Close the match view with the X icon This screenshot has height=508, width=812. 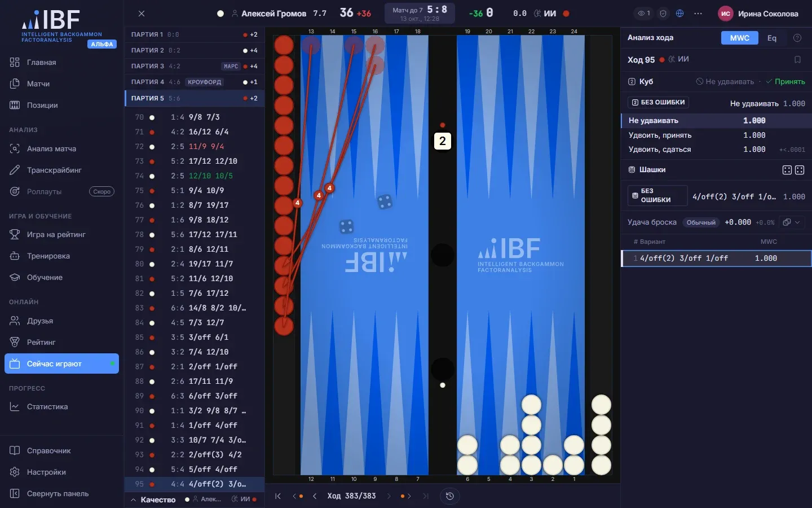click(142, 14)
